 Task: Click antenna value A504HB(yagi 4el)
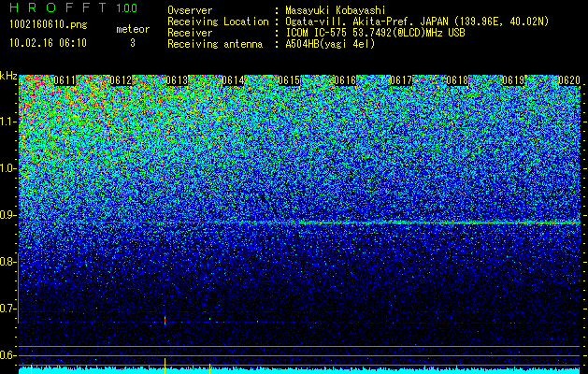click(330, 44)
